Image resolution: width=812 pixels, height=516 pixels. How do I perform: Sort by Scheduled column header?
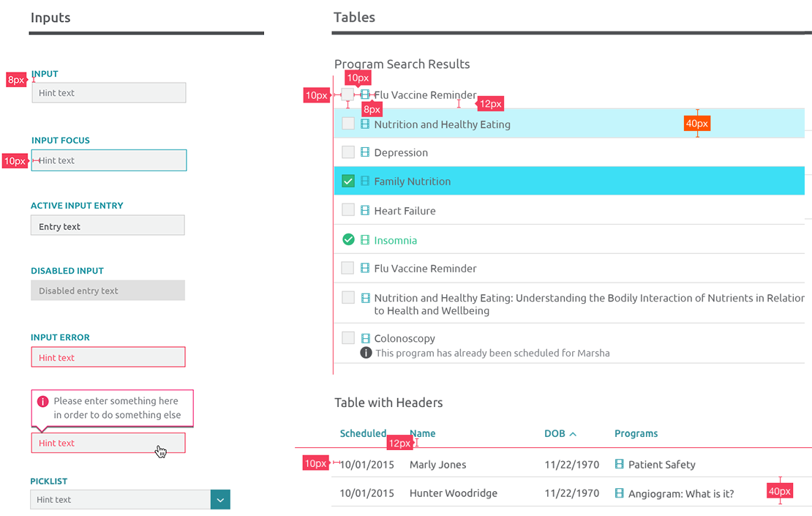click(x=363, y=433)
